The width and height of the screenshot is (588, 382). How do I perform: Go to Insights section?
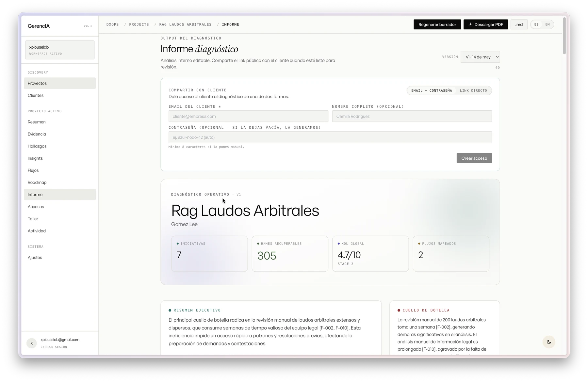60,158
